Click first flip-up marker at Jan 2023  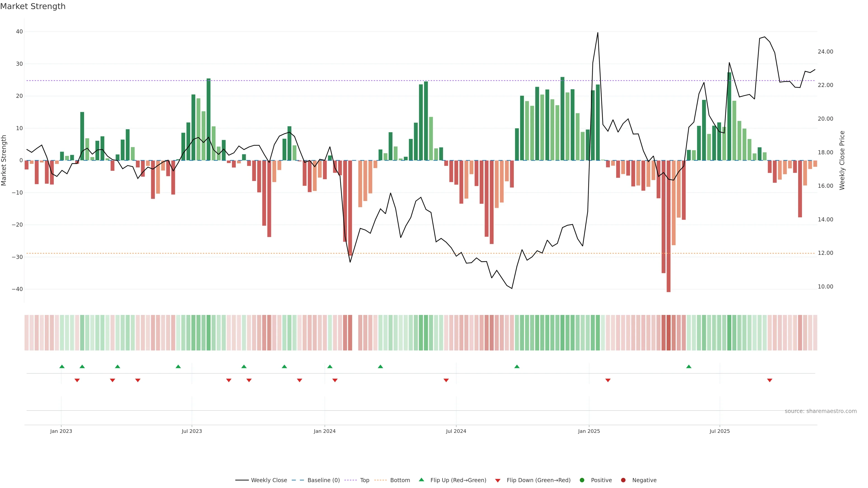pyautogui.click(x=62, y=366)
